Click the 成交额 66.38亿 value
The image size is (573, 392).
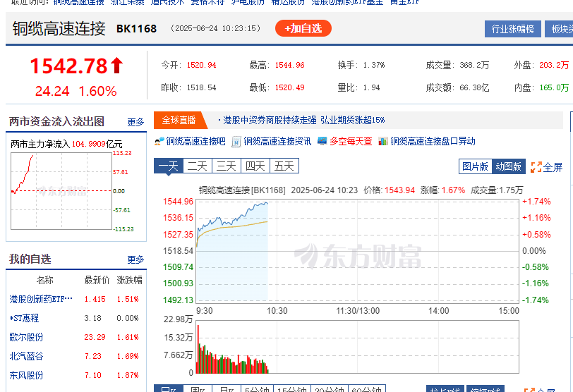click(474, 87)
